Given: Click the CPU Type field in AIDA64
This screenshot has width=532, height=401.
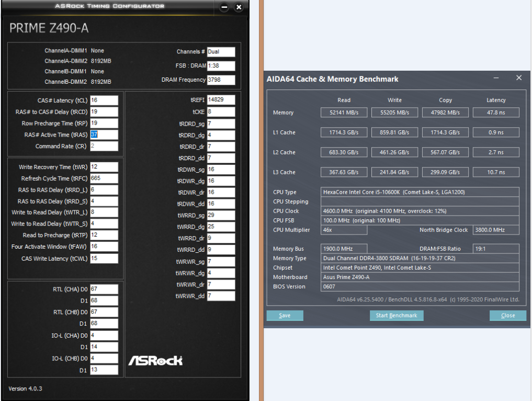Looking at the screenshot, I should pyautogui.click(x=420, y=192).
